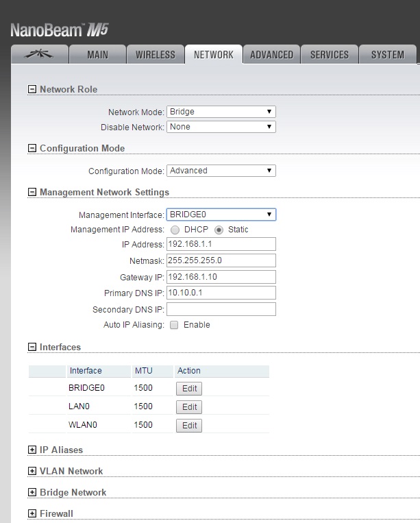Click Edit for WLAN0 interface
This screenshot has height=523, width=420.
pyautogui.click(x=189, y=426)
